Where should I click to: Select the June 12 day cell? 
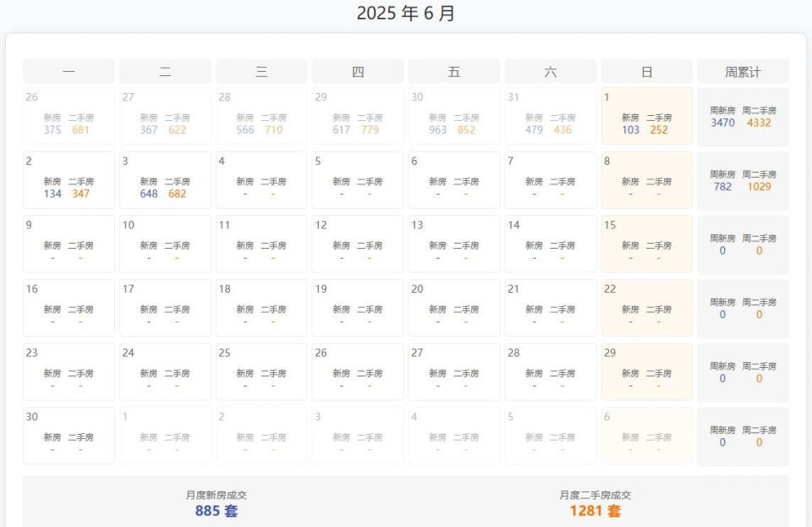tap(358, 244)
